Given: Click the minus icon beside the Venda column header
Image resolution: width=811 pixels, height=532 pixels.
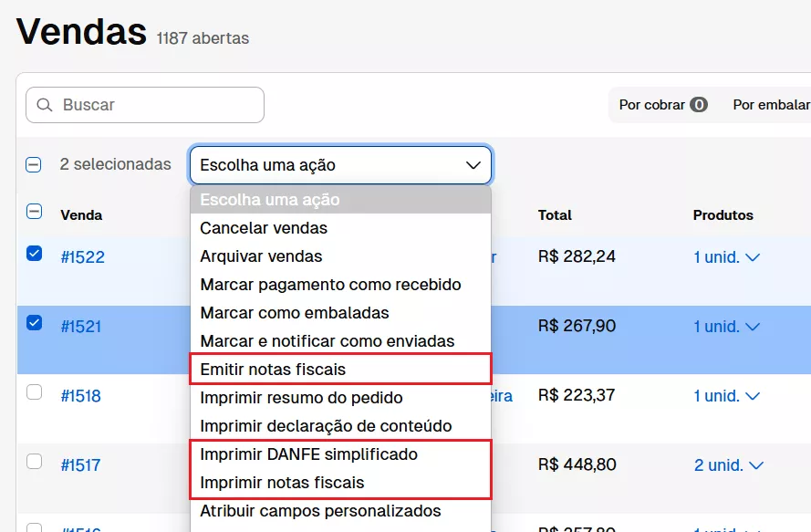Looking at the screenshot, I should tap(34, 211).
